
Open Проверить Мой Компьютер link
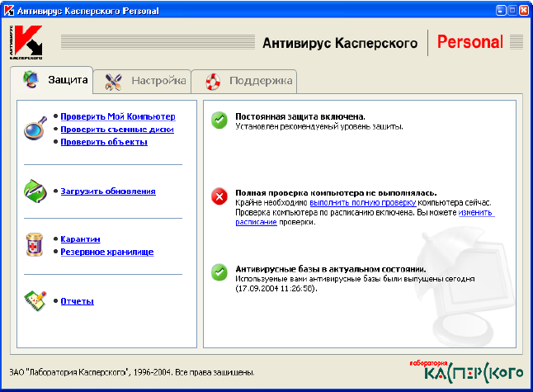(x=118, y=116)
